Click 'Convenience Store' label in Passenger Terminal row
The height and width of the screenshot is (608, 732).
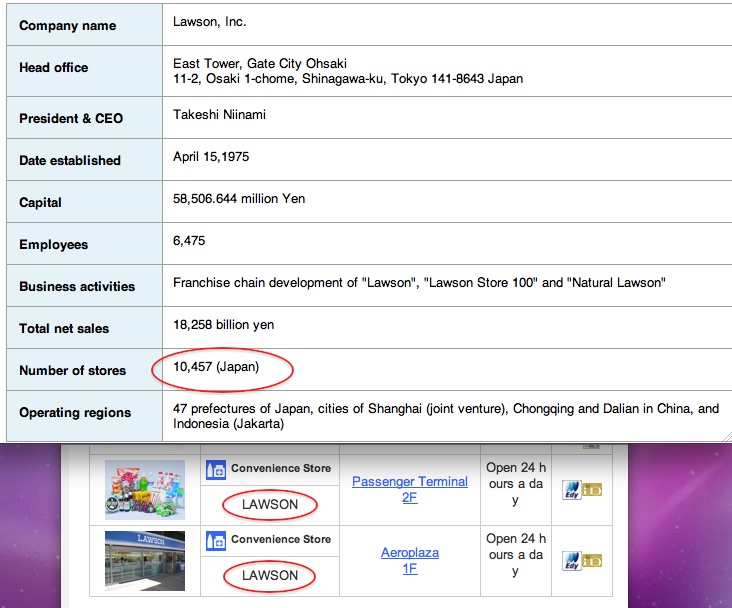tap(281, 468)
